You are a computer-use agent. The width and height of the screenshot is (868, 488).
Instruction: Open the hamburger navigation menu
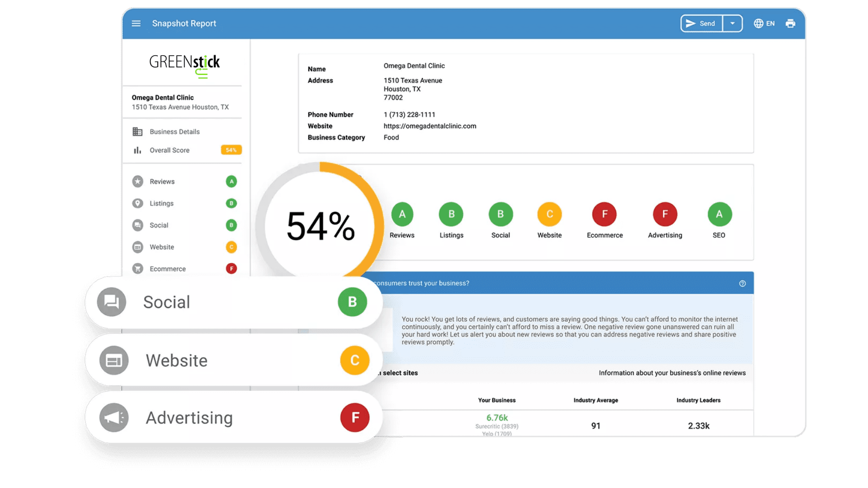coord(136,23)
